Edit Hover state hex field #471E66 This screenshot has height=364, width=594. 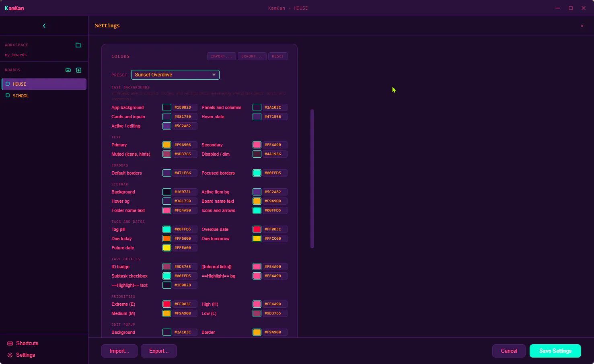[275, 117]
